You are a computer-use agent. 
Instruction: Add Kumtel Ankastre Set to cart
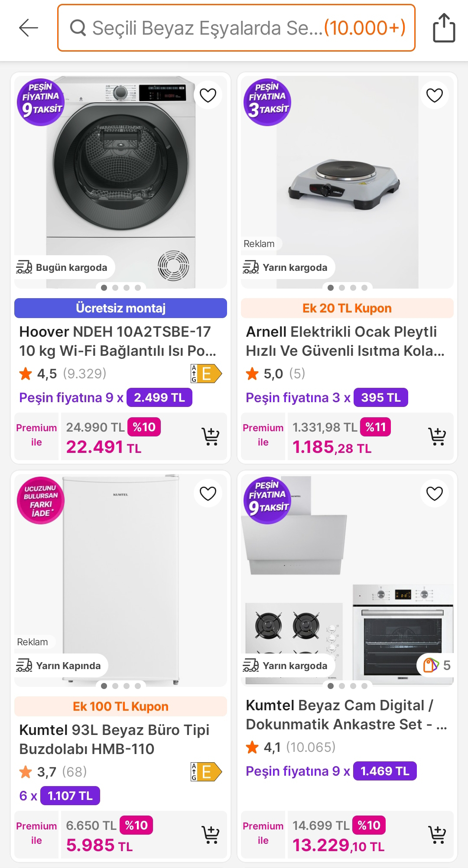[x=437, y=835]
